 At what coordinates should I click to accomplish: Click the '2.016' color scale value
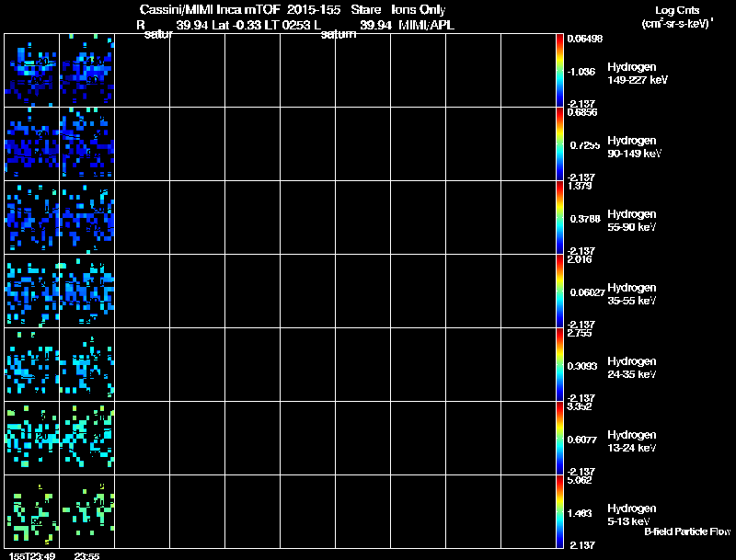pos(580,260)
